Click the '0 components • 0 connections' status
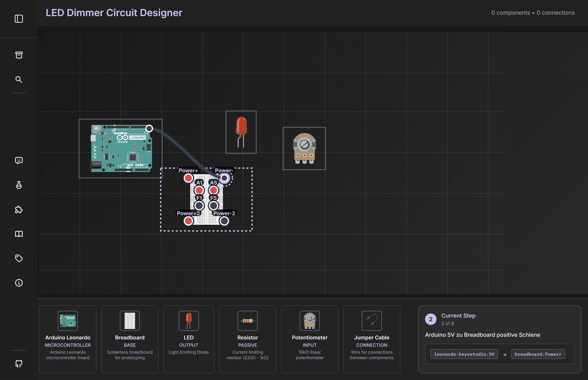This screenshot has width=588, height=380. [533, 12]
